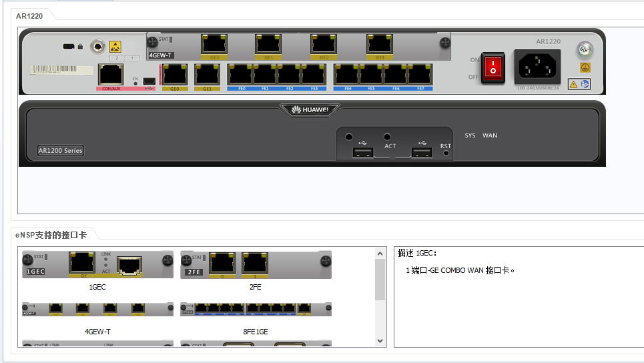The width and height of the screenshot is (644, 363).
Task: Click the right screw of the installed 4GEW-T card
Action: coord(445,42)
